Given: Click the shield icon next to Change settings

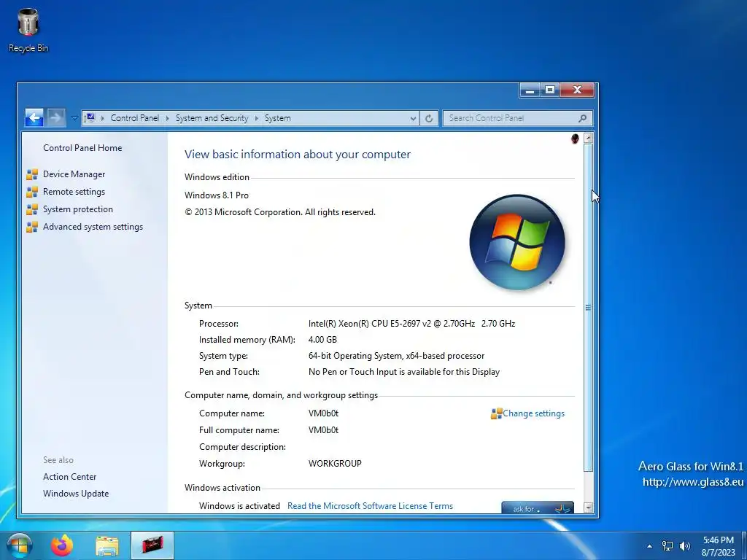Looking at the screenshot, I should 496,413.
